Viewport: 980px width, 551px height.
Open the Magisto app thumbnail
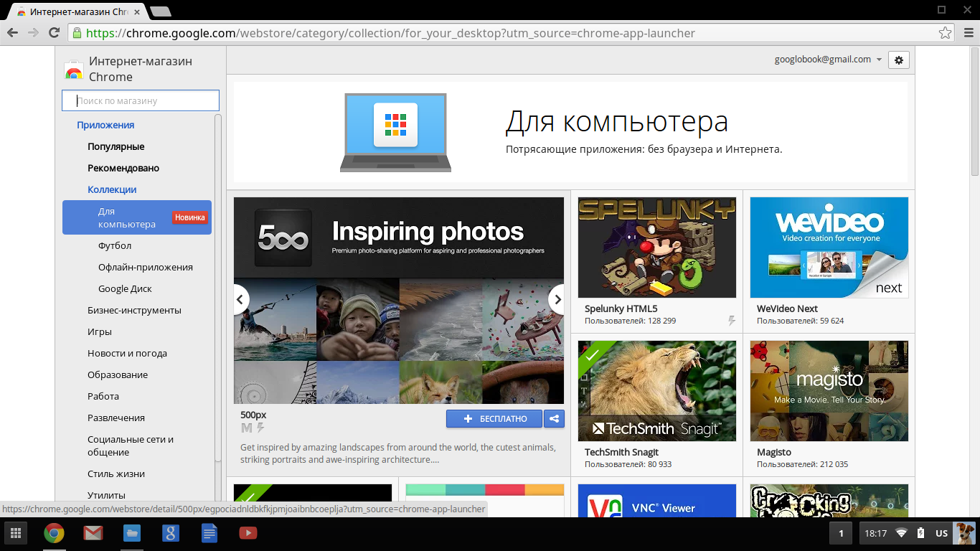click(829, 391)
